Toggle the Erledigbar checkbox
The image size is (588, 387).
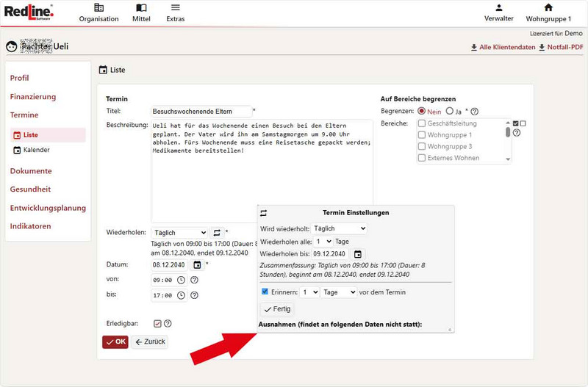tap(157, 323)
